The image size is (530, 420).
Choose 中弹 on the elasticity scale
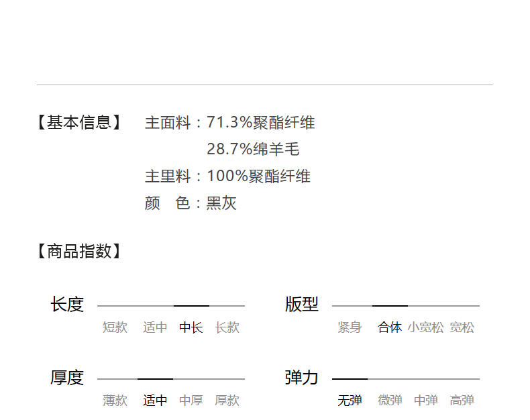click(x=426, y=401)
